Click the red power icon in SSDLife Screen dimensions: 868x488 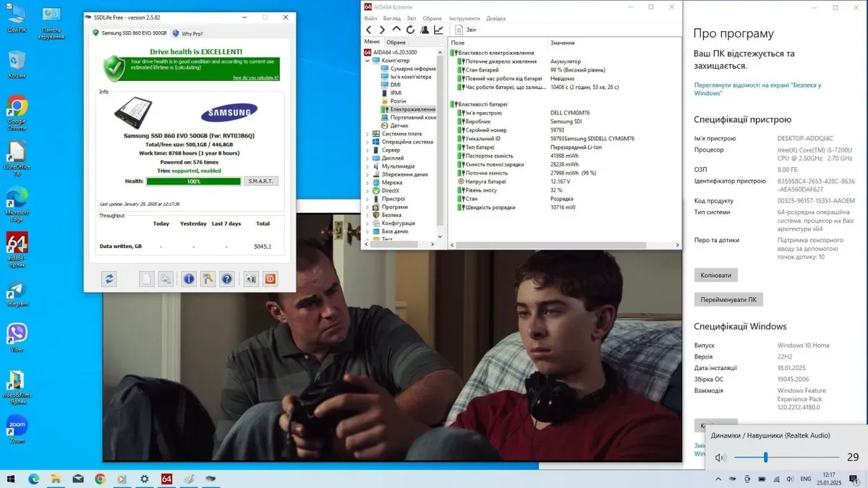click(270, 279)
